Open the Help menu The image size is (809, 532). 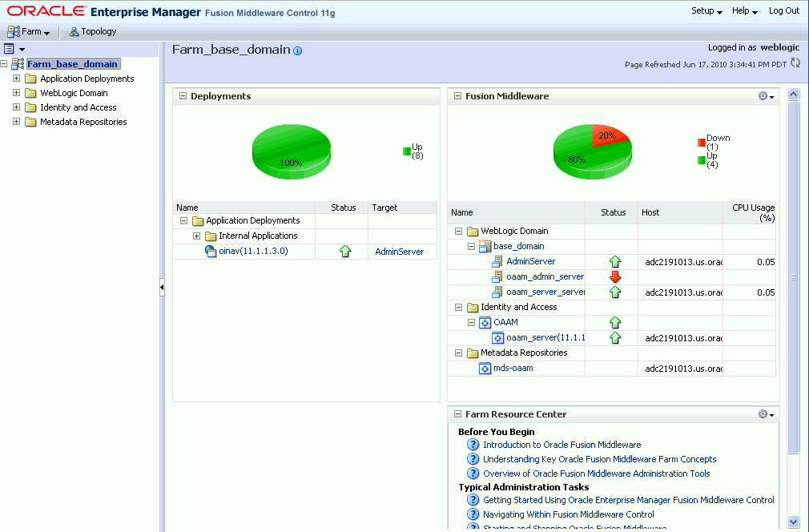tap(744, 11)
